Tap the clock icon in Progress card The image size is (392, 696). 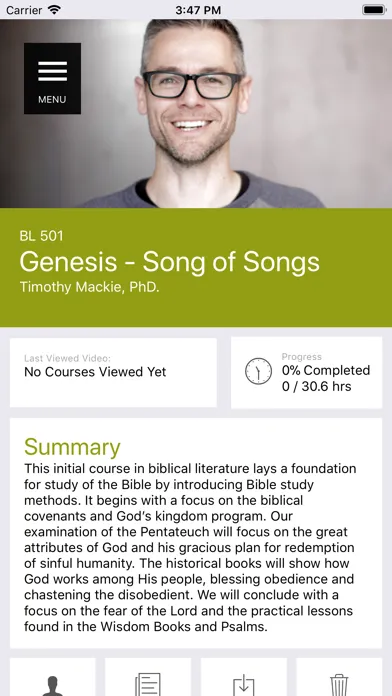click(258, 372)
